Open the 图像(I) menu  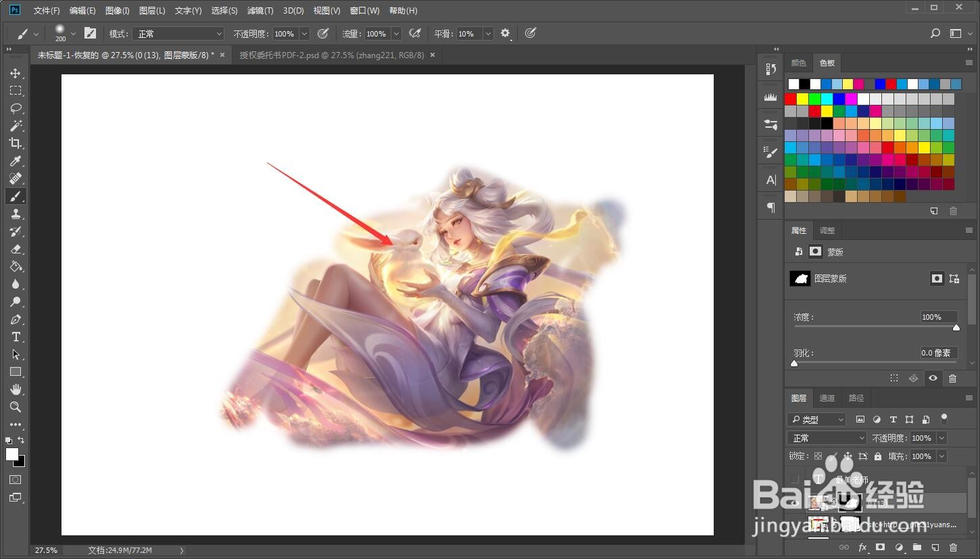[118, 11]
